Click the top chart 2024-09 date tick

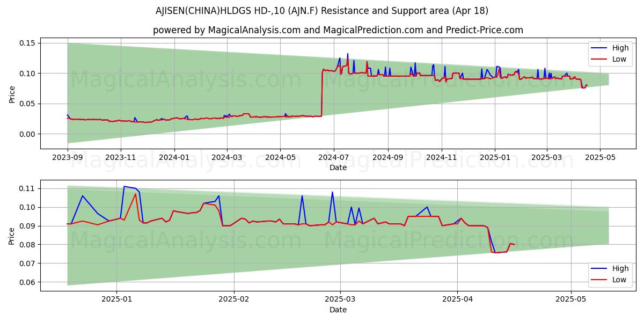(387, 159)
